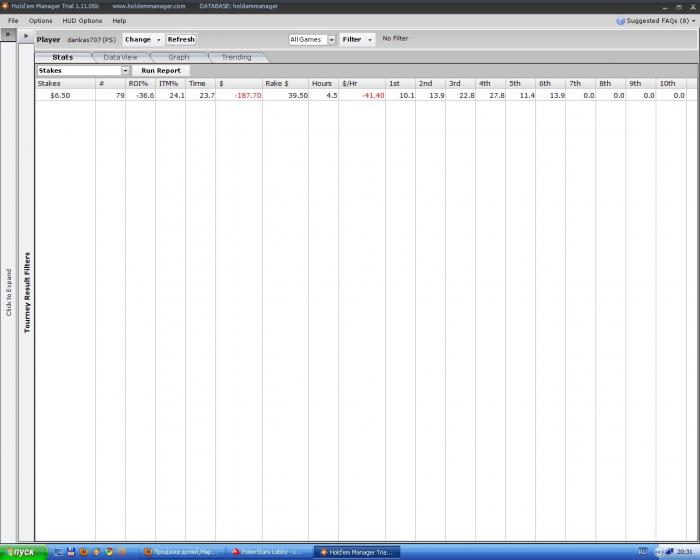Click the 1st place column header
Screen dimensions: 700x560
400,84
